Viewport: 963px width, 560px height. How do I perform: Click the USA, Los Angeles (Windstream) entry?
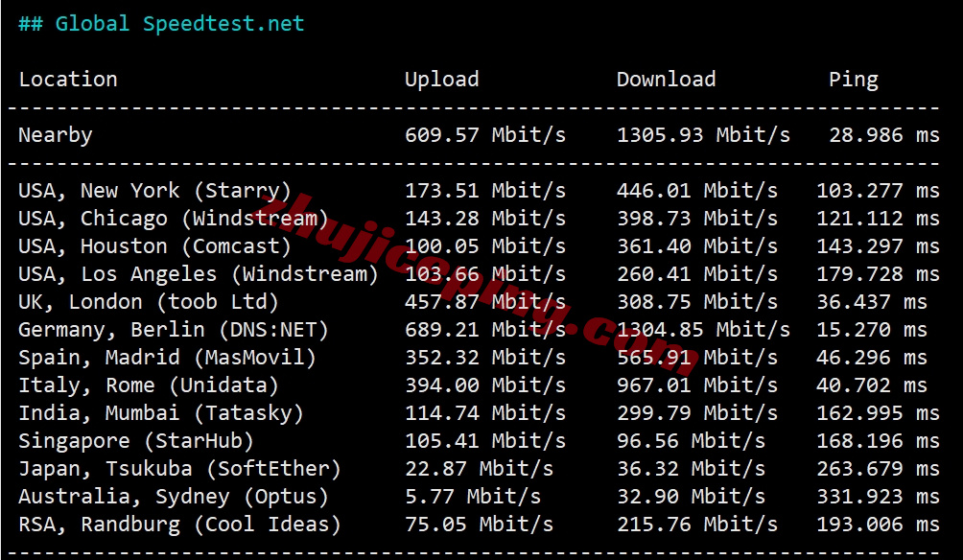[199, 274]
